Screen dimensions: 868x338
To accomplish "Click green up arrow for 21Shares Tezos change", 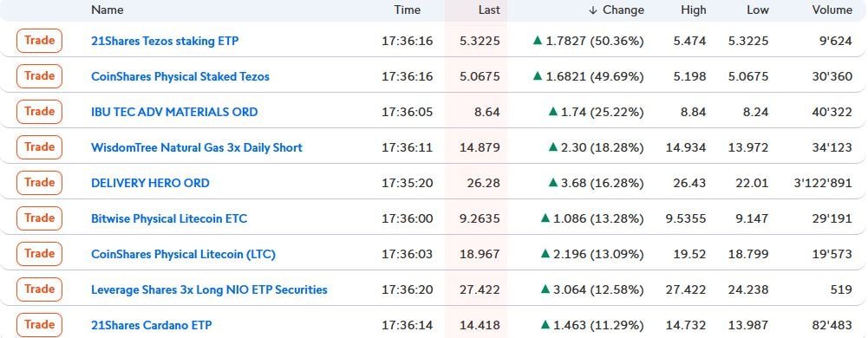I will pos(537,41).
